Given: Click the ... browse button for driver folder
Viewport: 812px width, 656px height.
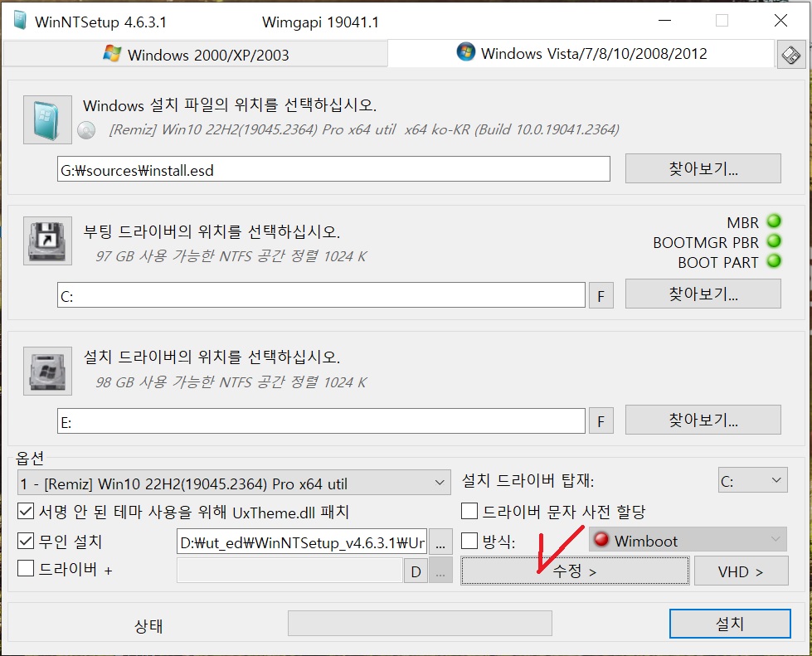Looking at the screenshot, I should 440,571.
